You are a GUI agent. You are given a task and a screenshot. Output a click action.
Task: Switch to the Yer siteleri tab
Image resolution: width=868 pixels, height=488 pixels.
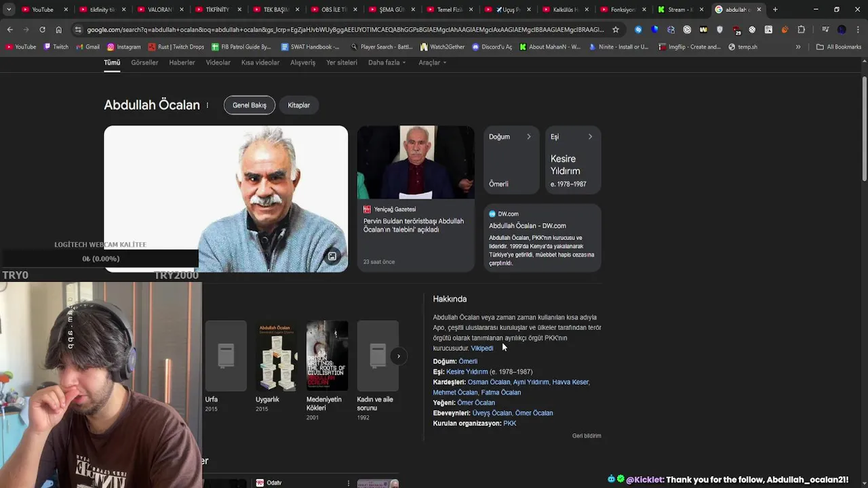[342, 62]
